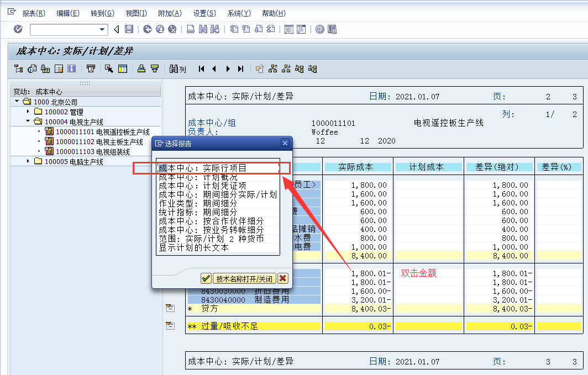Select the Enter (green checkmark) icon
The height and width of the screenshot is (375, 588).
17,29
